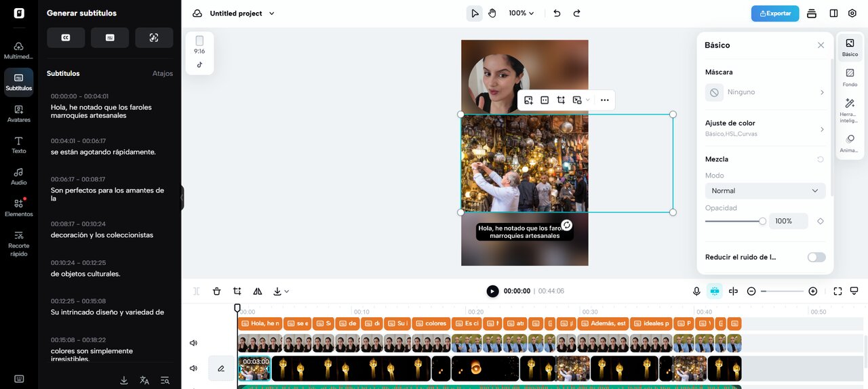Image resolution: width=868 pixels, height=389 pixels.
Task: Mute the second track speaker icon
Action: pos(193,369)
